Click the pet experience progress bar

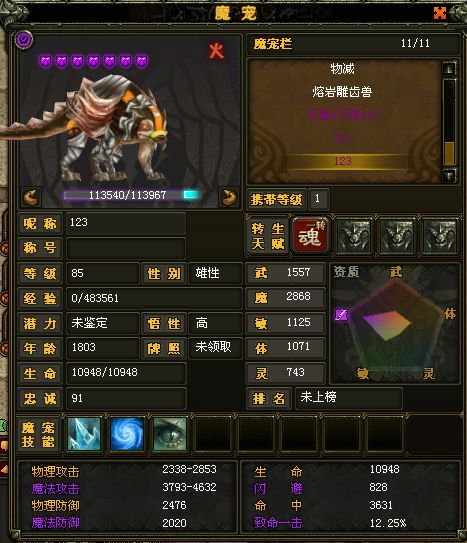pyautogui.click(x=132, y=195)
